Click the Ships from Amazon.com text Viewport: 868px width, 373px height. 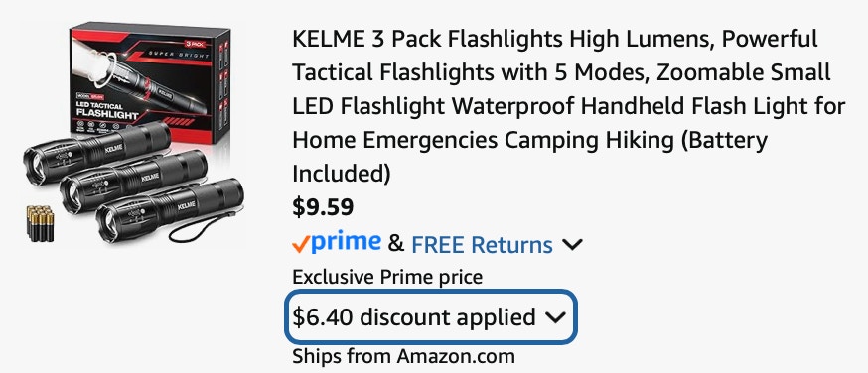[403, 356]
